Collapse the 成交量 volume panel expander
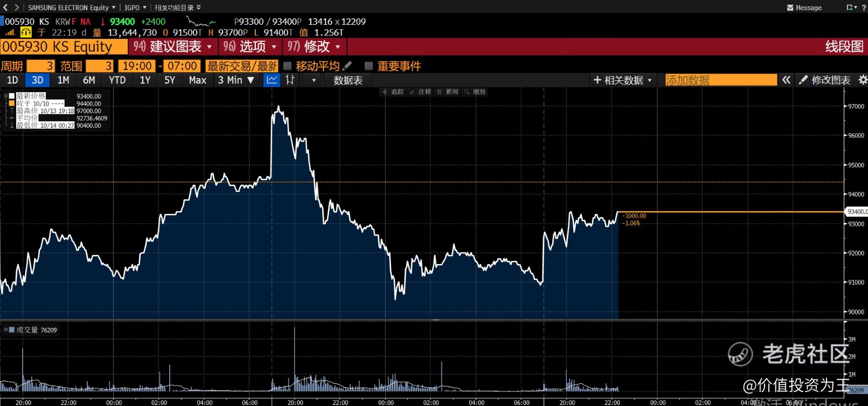The height and width of the screenshot is (406, 868). point(6,329)
